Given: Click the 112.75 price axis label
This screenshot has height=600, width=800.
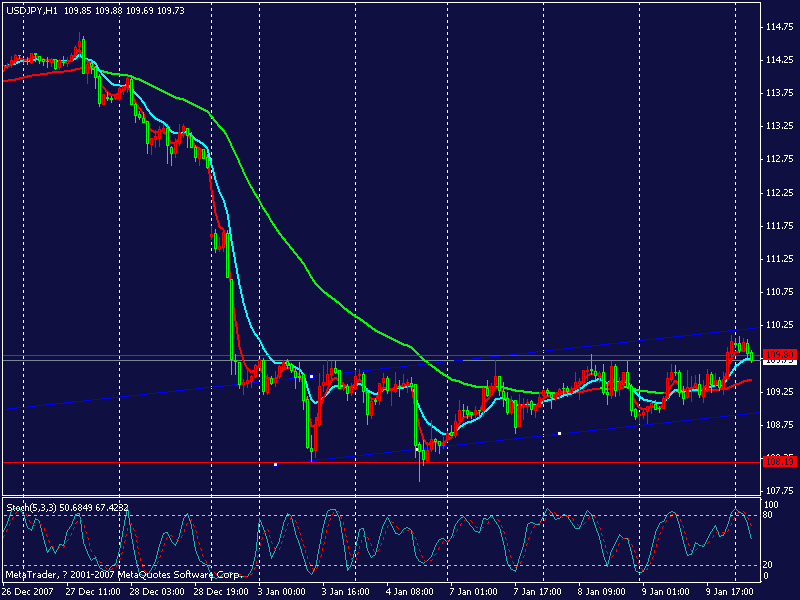Looking at the screenshot, I should (x=780, y=159).
